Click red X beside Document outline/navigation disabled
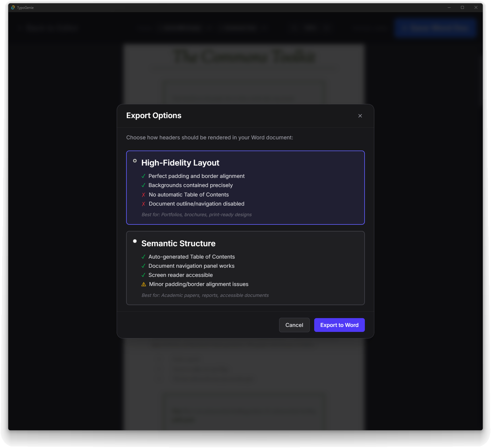Image resolution: width=491 pixels, height=448 pixels. (143, 204)
